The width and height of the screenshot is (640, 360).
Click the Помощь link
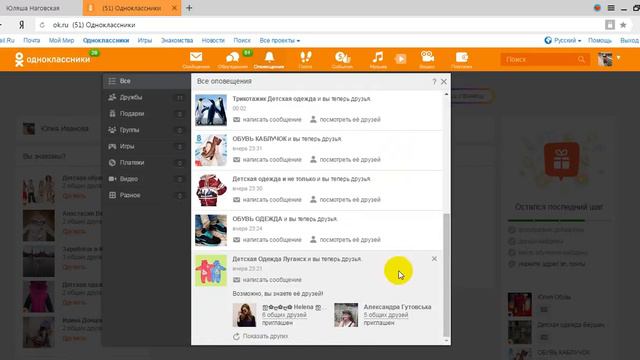[600, 40]
